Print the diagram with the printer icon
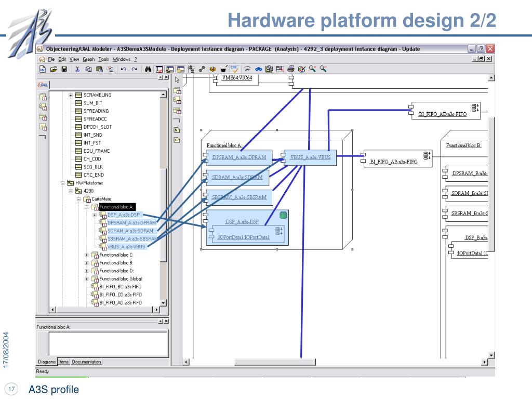532x399 pixels. (x=291, y=69)
